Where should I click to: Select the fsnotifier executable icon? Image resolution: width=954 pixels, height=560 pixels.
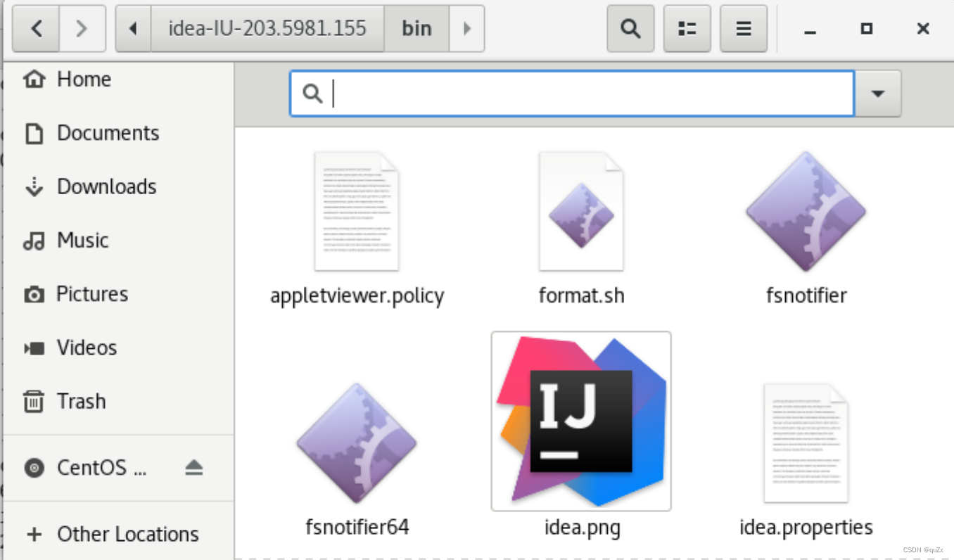[x=805, y=211]
